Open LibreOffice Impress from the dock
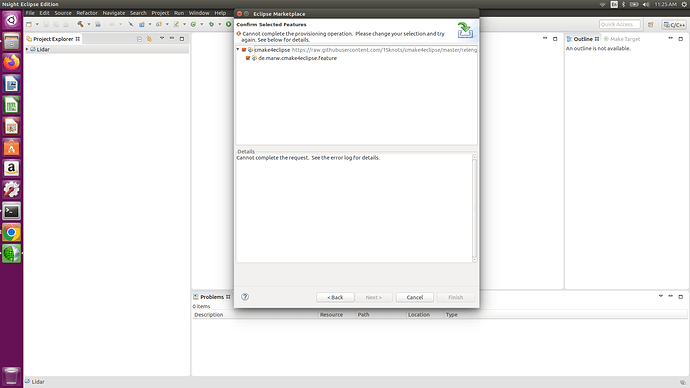Image resolution: width=690 pixels, height=388 pixels. (x=11, y=126)
